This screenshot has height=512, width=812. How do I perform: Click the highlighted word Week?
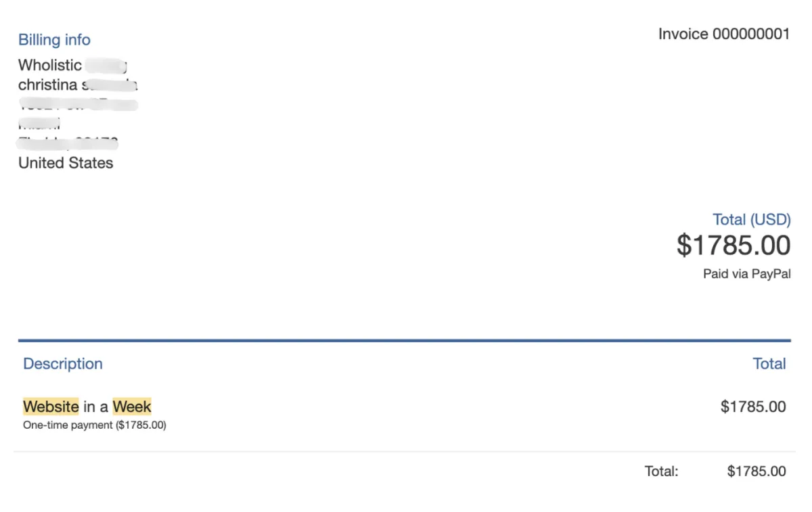pos(132,406)
